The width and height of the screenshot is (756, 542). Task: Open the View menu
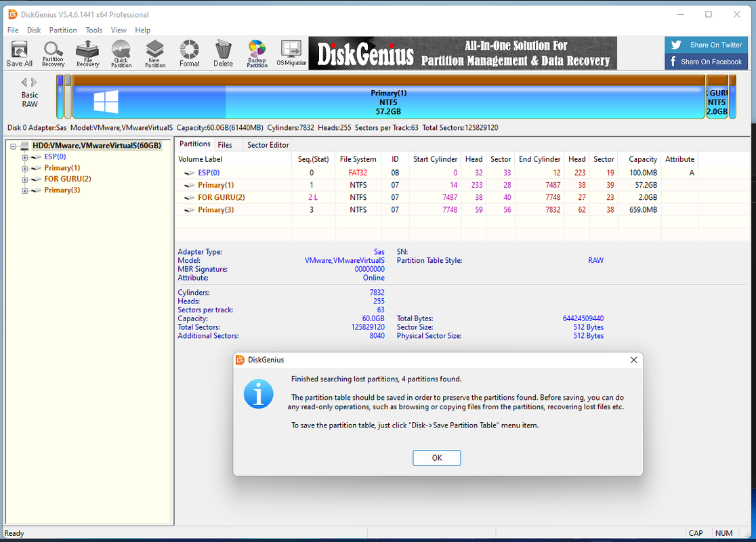point(119,30)
